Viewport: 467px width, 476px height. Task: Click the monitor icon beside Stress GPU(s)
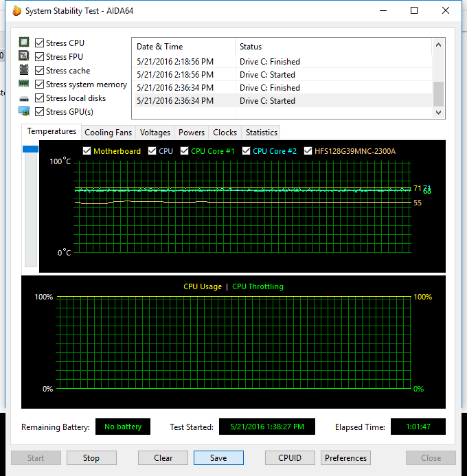(24, 111)
